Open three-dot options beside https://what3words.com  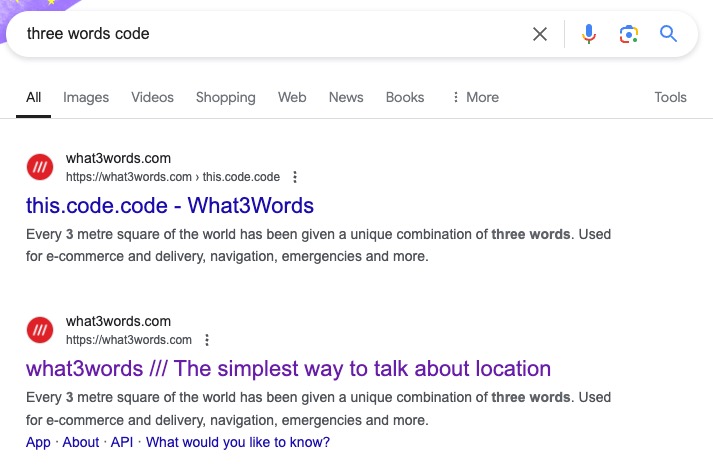[x=207, y=340]
